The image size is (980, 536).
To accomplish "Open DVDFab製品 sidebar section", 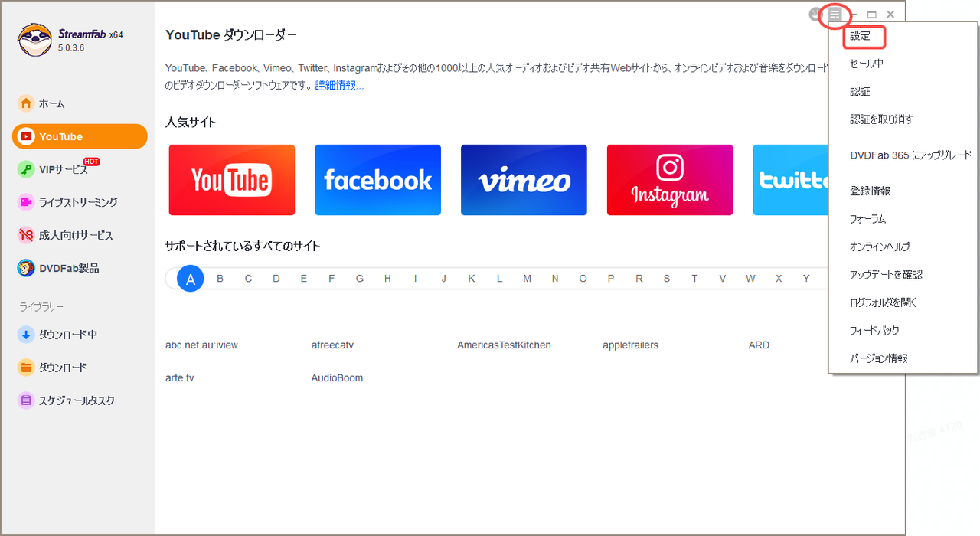I will [69, 268].
